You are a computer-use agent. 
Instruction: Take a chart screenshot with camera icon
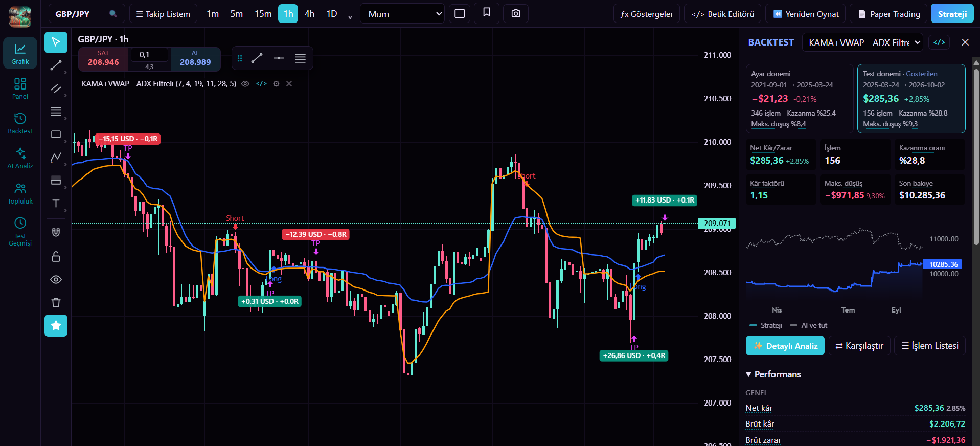coord(516,13)
